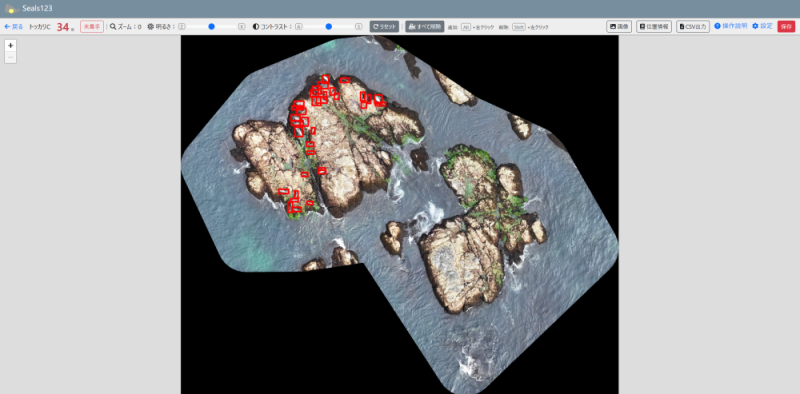Click the magnifier zoom icon
800x394 pixels.
[113, 27]
